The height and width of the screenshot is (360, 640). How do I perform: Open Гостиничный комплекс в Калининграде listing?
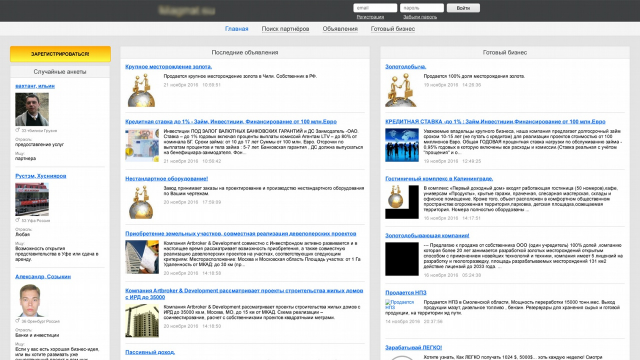439,178
